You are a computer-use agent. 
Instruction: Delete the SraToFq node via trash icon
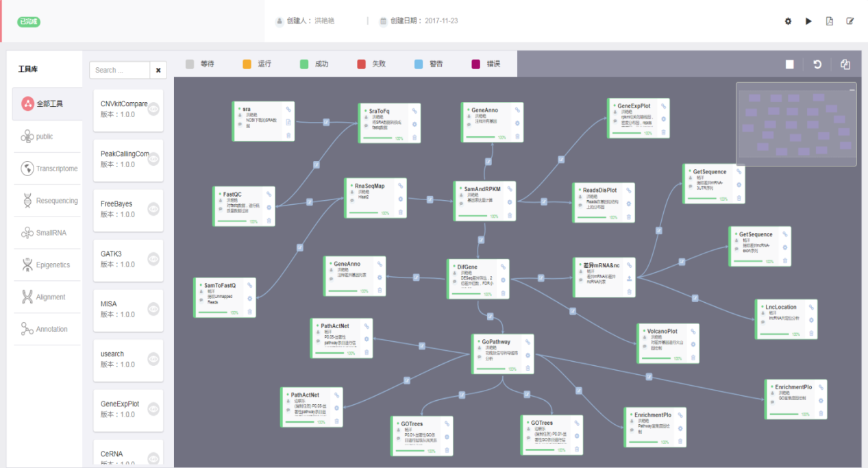(x=414, y=136)
